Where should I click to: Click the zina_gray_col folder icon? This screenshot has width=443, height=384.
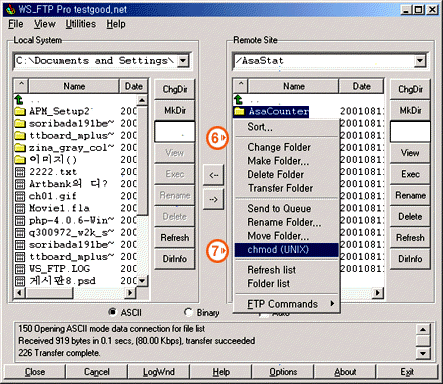click(20, 147)
